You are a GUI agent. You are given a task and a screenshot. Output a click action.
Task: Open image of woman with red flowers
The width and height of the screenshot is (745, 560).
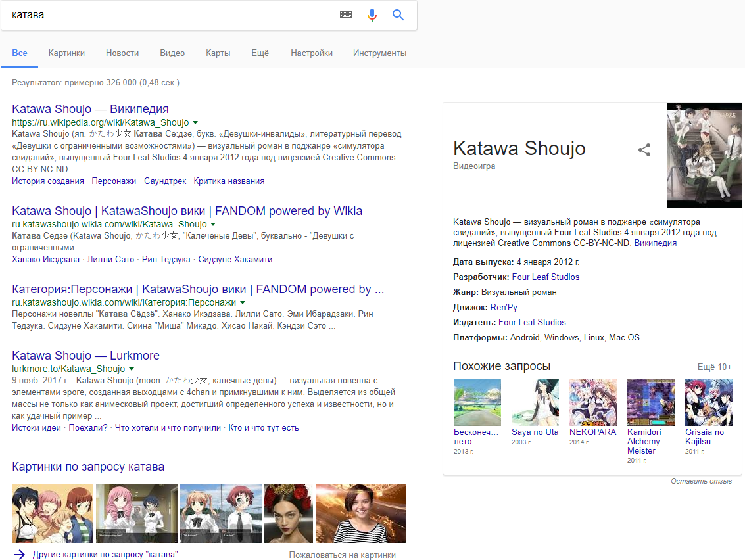point(289,513)
